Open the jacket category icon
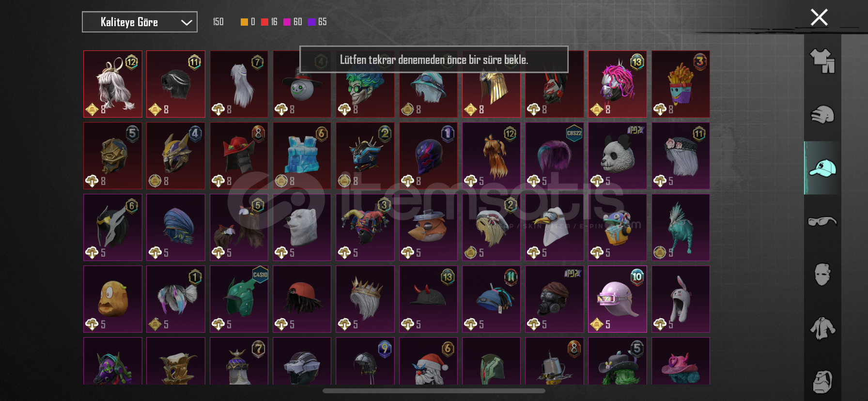This screenshot has width=868, height=401. point(822,328)
